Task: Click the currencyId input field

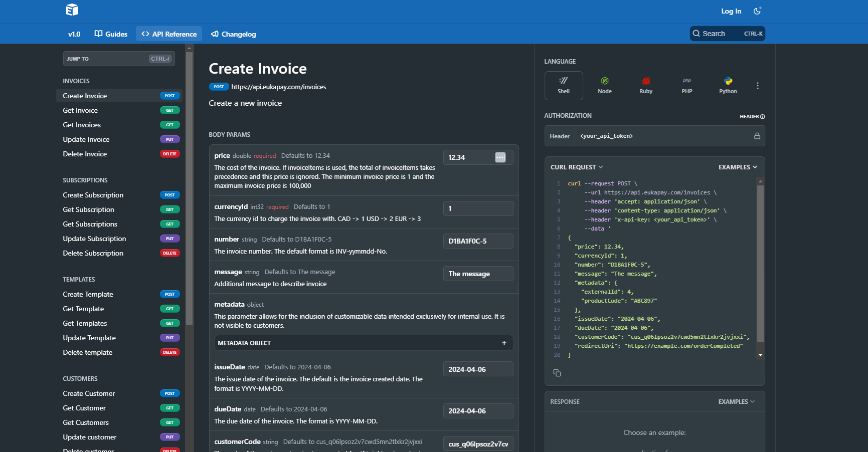Action: [x=478, y=208]
